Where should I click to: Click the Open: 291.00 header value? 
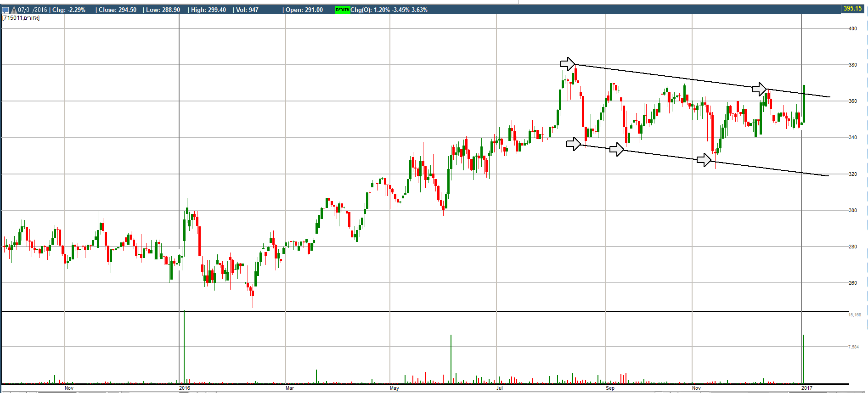tap(304, 10)
